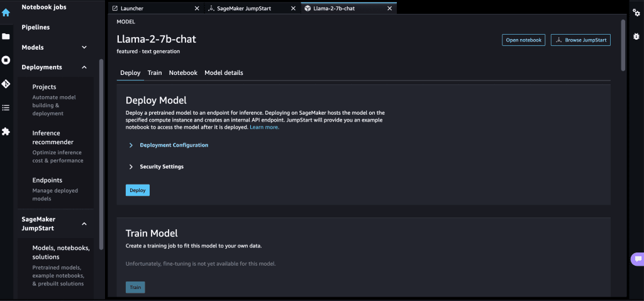Open the Property Inspector gears icon
This screenshot has height=301, width=644.
coord(636,13)
